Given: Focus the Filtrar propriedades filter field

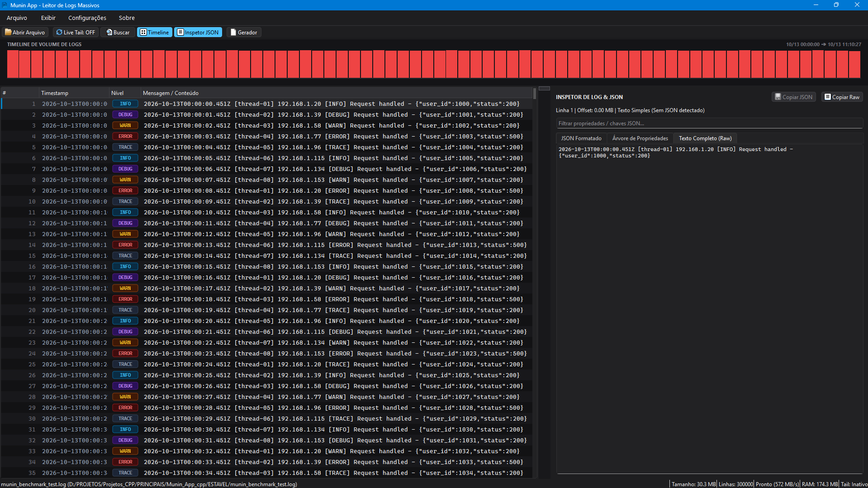Looking at the screenshot, I should [709, 123].
